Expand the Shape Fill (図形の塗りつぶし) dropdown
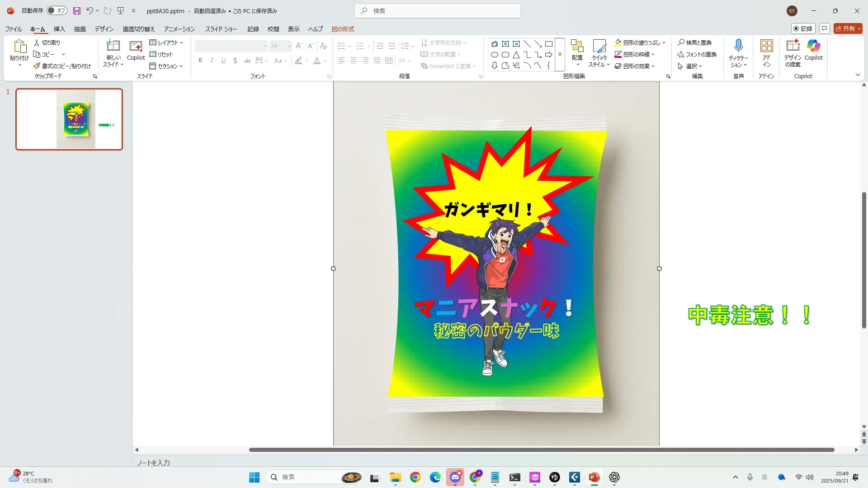The height and width of the screenshot is (488, 868). 664,42
